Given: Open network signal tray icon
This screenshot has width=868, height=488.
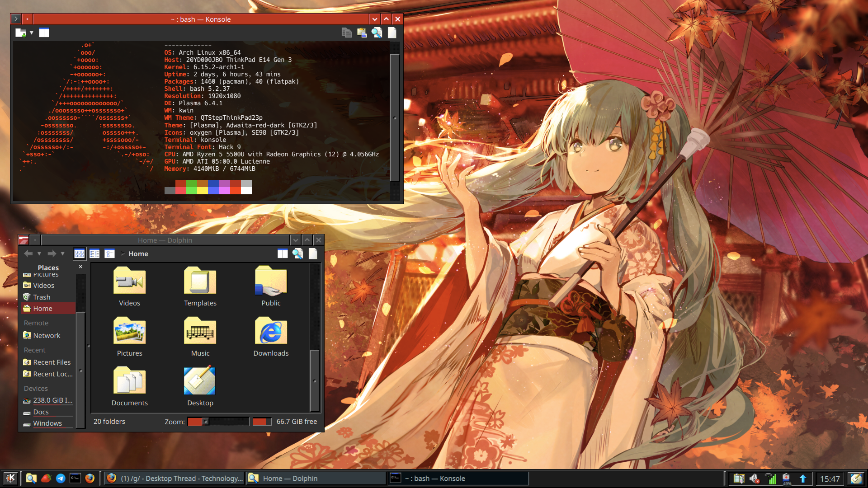Looking at the screenshot, I should [x=770, y=479].
